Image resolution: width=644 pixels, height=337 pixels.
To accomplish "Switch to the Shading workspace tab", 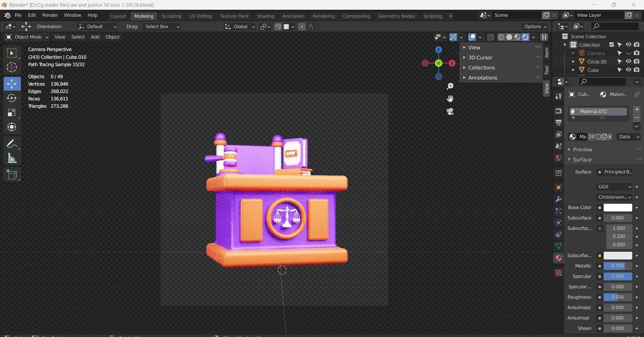I will pyautogui.click(x=265, y=16).
